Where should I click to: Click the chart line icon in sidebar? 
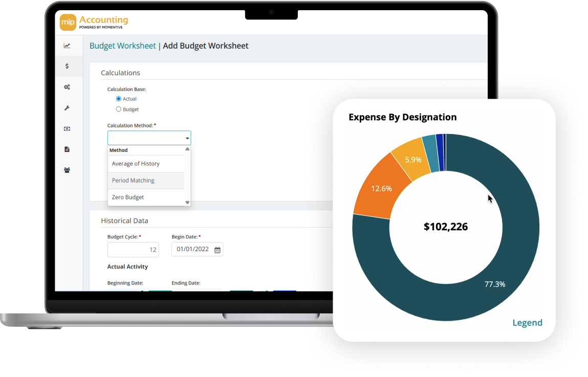coord(67,46)
